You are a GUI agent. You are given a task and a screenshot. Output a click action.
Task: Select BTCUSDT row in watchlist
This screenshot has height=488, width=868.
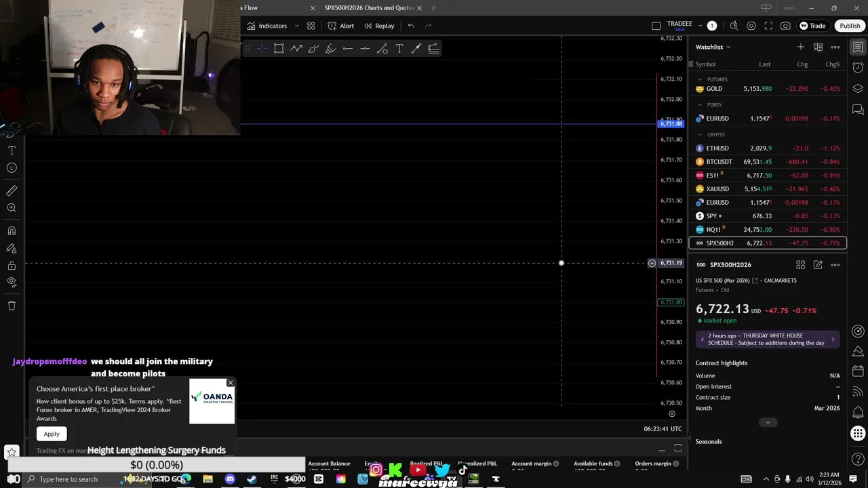point(768,162)
